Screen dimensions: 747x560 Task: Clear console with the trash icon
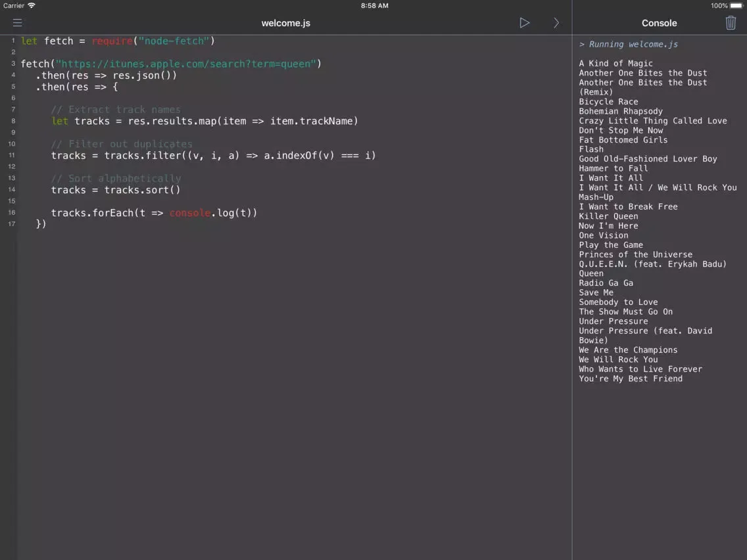(731, 23)
